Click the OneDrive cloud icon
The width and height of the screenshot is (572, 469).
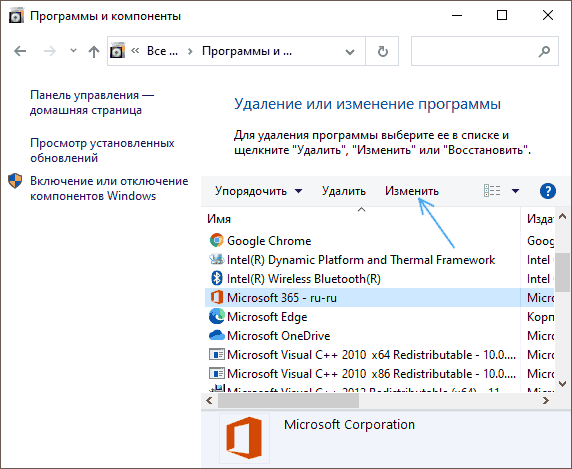pos(217,335)
